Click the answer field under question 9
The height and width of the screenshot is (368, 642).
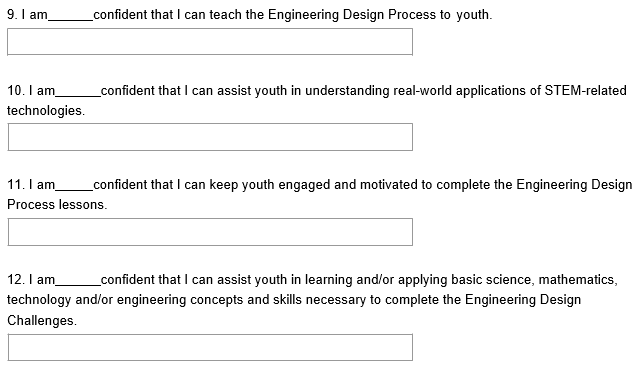point(210,42)
